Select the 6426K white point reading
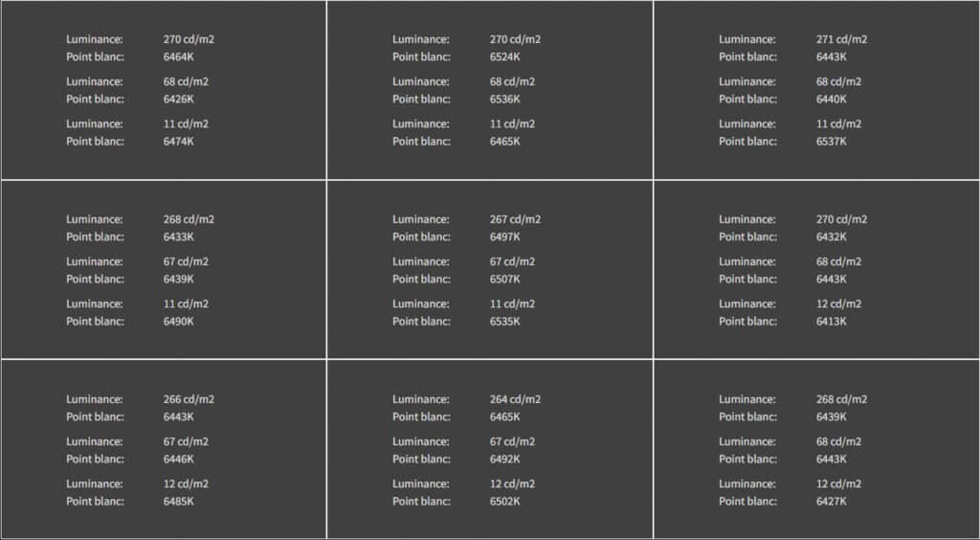The image size is (980, 540). (179, 99)
